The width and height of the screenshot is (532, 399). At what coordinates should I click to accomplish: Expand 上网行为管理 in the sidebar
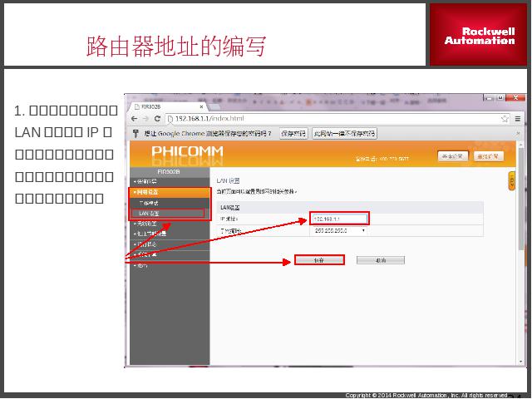[x=170, y=234]
